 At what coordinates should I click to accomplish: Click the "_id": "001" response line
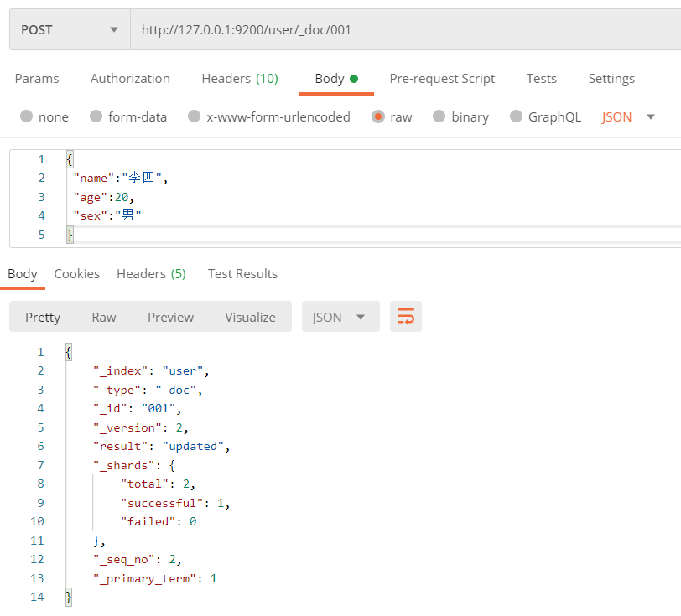click(138, 408)
